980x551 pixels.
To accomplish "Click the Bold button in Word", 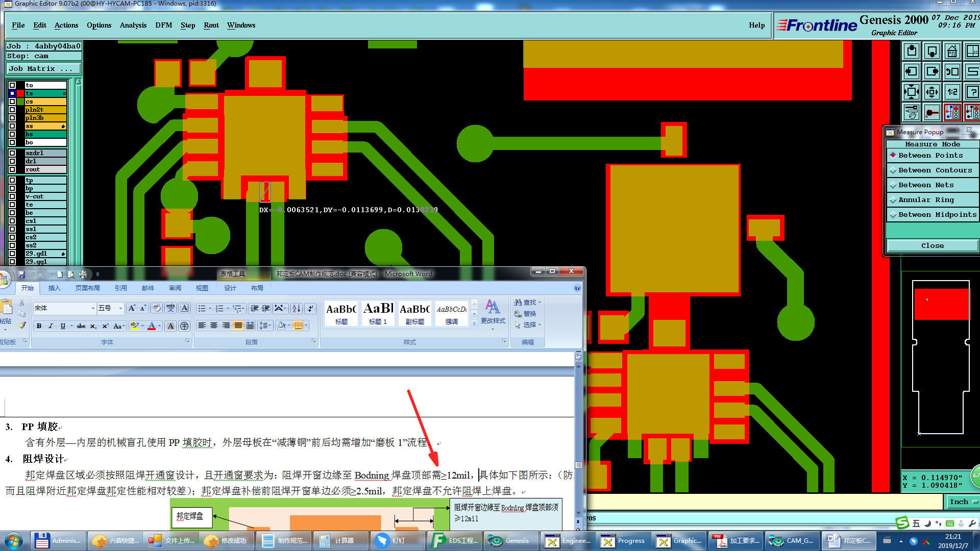I will [39, 326].
